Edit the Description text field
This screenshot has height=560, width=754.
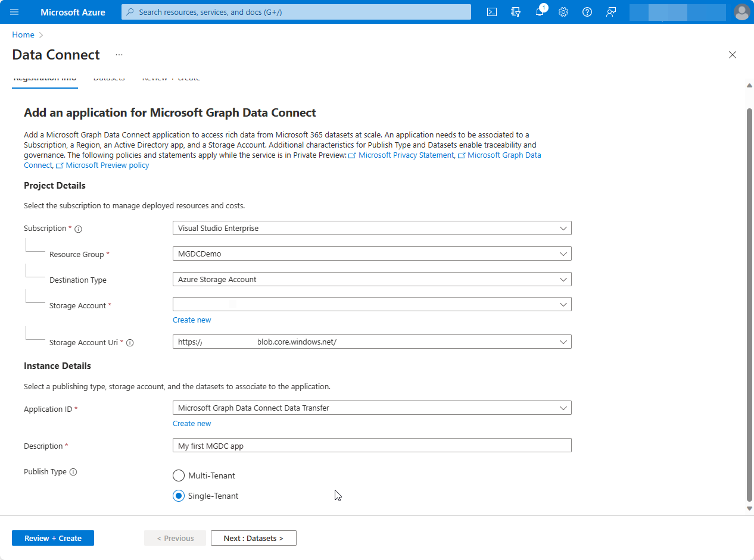tap(372, 445)
